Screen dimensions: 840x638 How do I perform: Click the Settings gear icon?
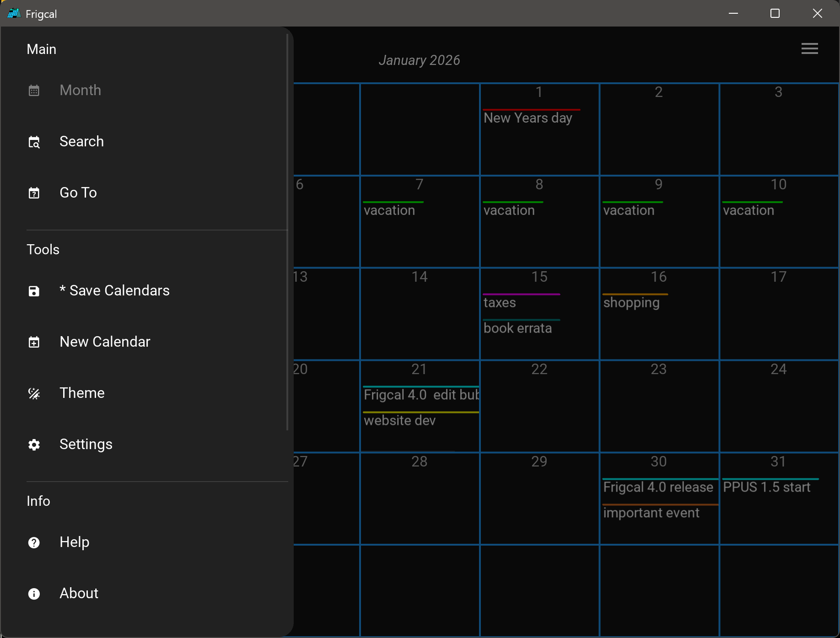(34, 445)
